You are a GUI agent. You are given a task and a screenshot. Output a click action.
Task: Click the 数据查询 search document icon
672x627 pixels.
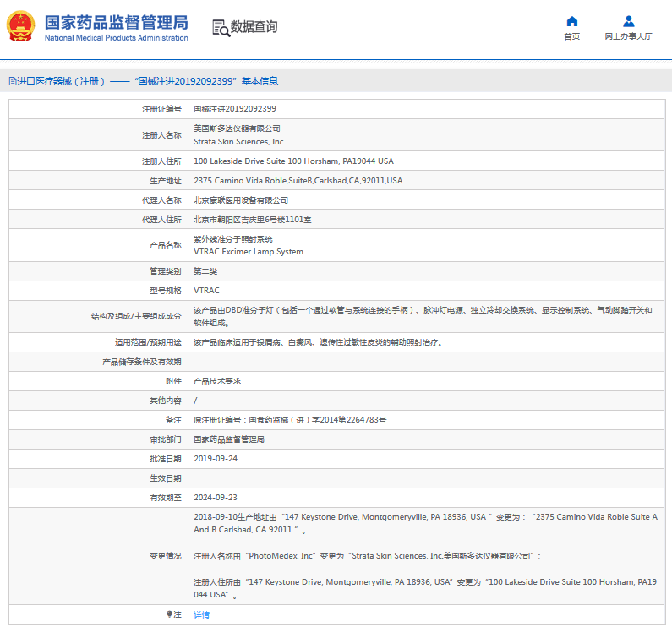[221, 28]
